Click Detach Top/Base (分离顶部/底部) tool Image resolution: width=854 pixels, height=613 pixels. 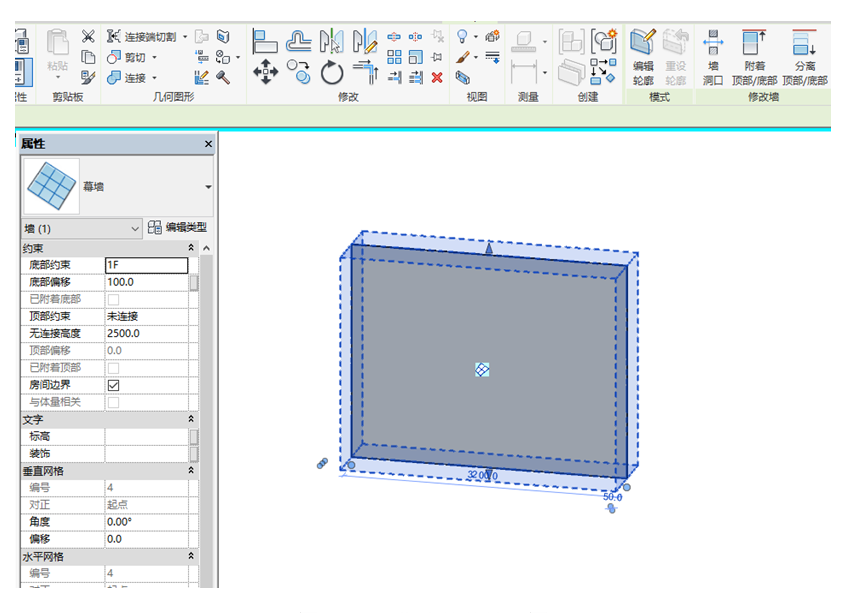coord(804,55)
